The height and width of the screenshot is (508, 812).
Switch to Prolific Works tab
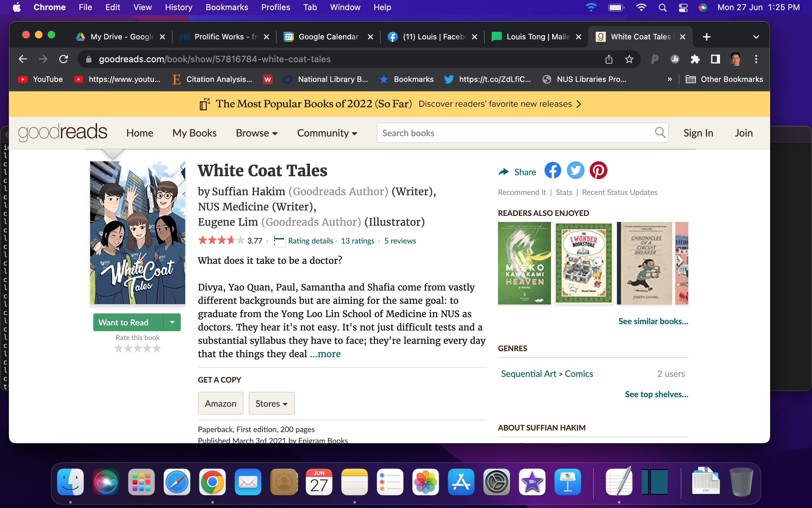point(224,37)
